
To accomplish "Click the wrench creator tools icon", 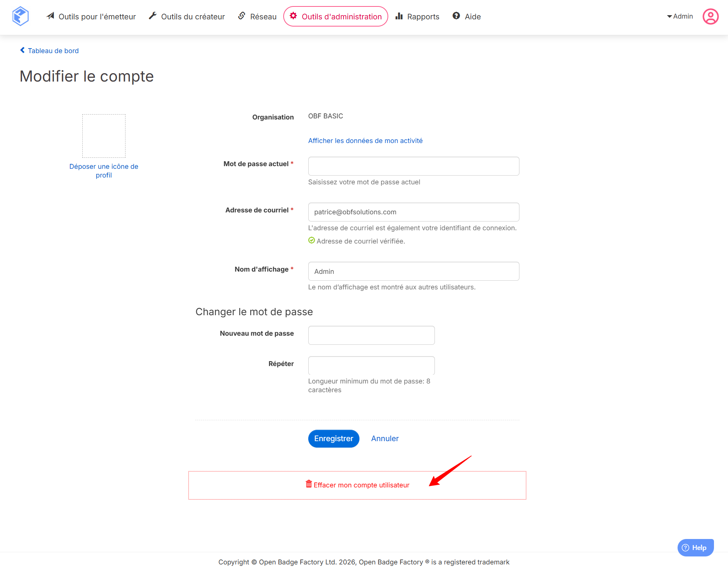I will pyautogui.click(x=152, y=16).
